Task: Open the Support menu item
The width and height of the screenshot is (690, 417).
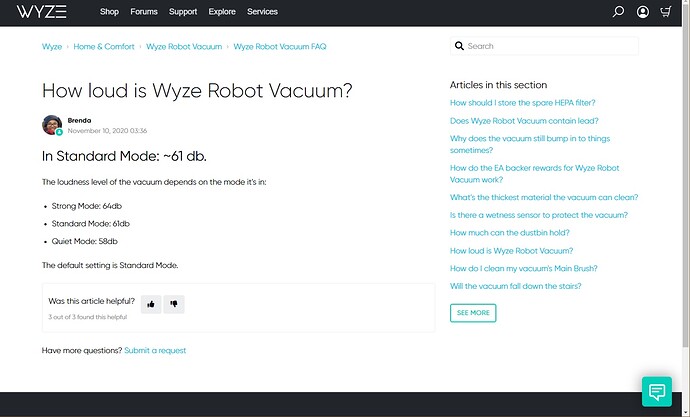Action: 183,12
